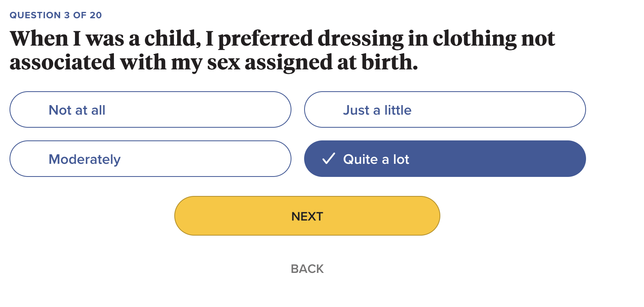
Task: Click the "QUESTION 3 OF 20" label
Action: (x=56, y=15)
